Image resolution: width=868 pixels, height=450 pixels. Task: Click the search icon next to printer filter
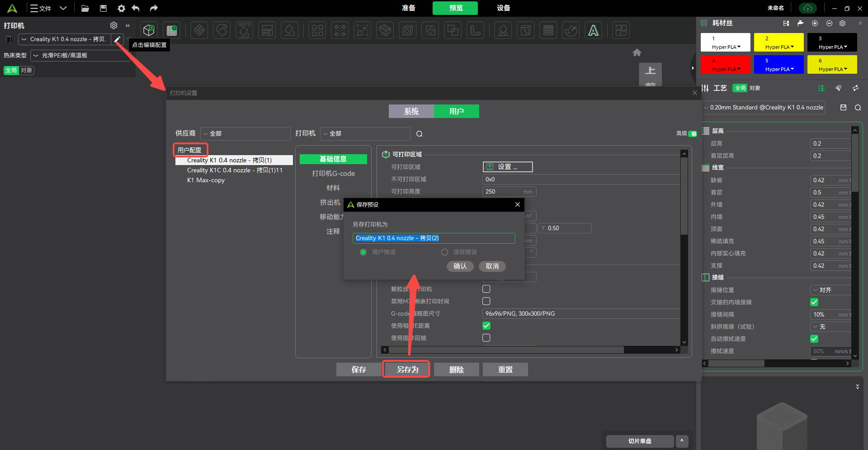pyautogui.click(x=420, y=133)
